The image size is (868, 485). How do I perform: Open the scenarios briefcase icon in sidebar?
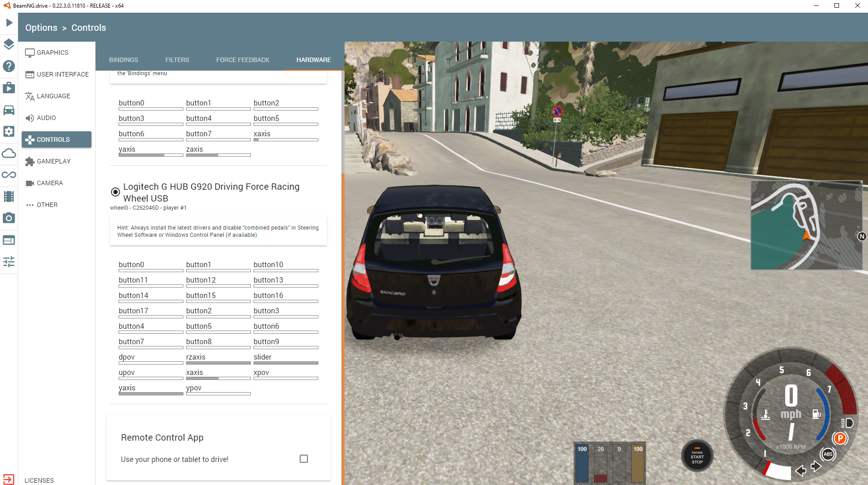9,88
